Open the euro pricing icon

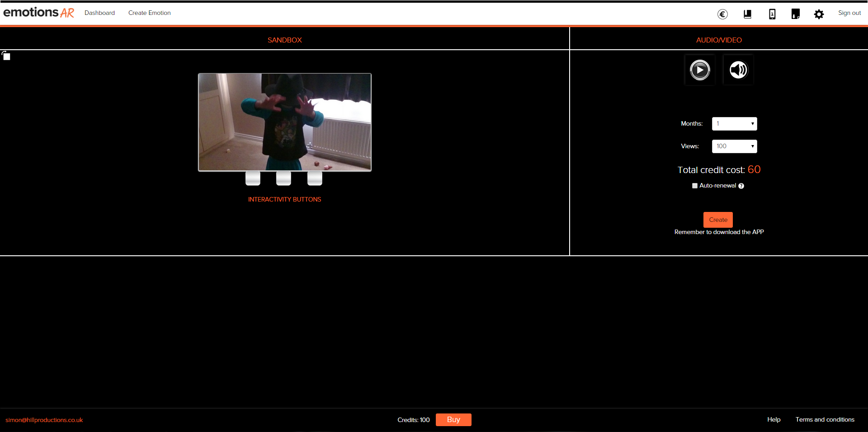pos(722,14)
